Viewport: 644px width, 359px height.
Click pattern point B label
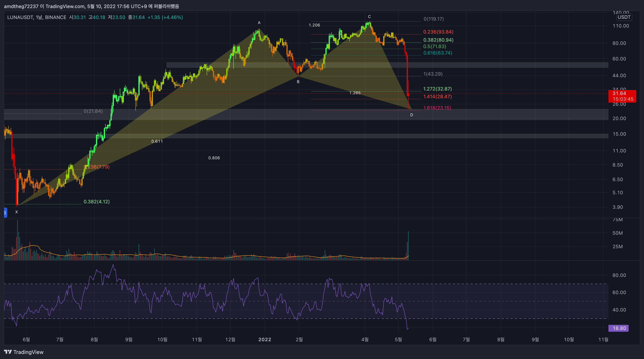tap(298, 82)
